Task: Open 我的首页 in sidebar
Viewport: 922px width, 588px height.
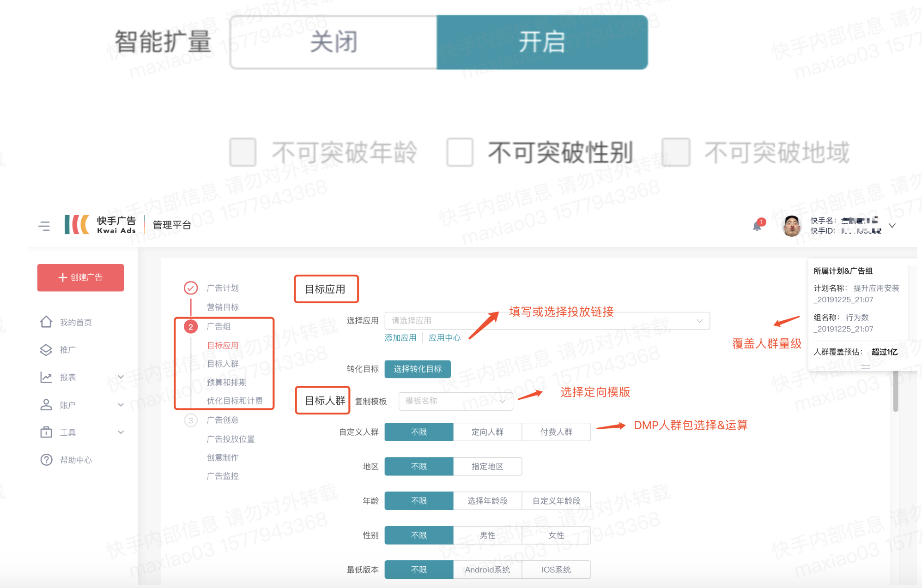Action: pos(76,322)
